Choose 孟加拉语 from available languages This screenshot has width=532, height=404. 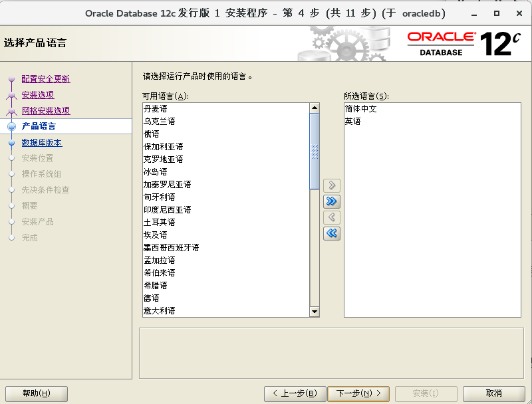226,260
